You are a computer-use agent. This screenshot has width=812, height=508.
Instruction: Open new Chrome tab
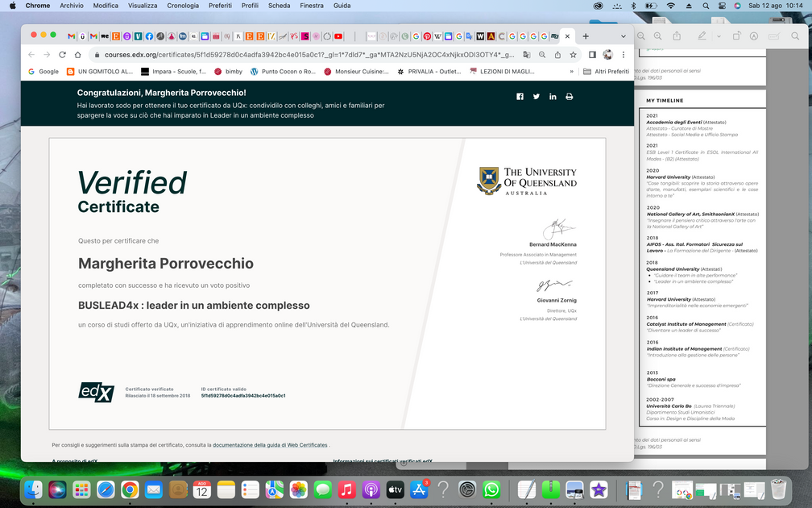click(x=586, y=36)
